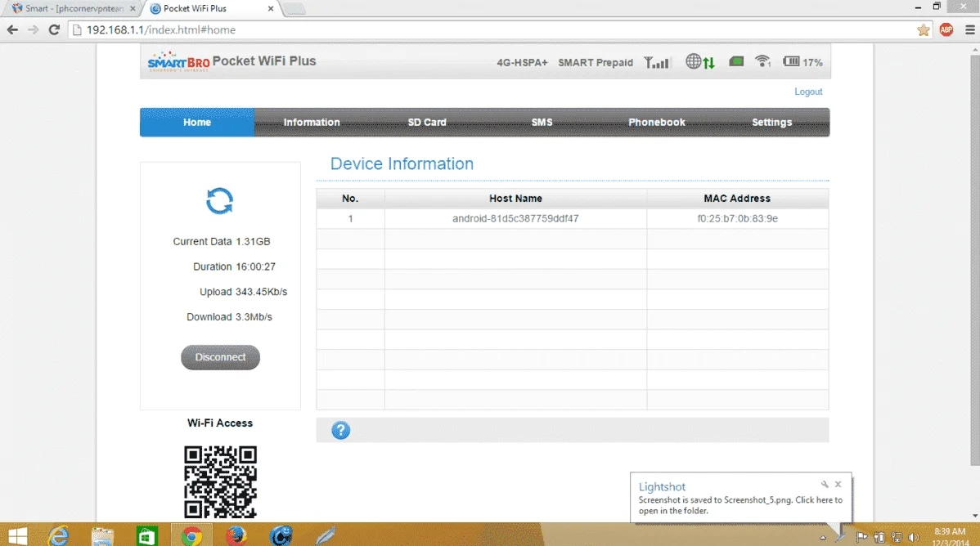Switch to the SD Card tab
Viewport: 980px width, 546px height.
coord(427,123)
